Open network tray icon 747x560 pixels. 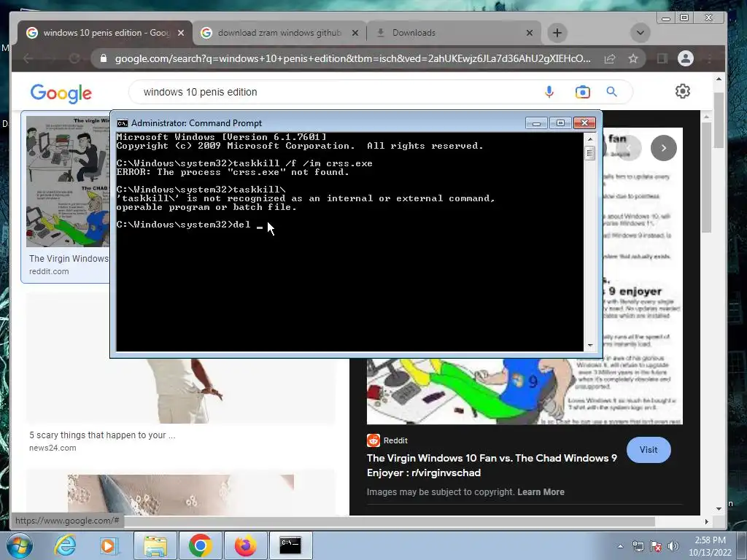tap(638, 546)
